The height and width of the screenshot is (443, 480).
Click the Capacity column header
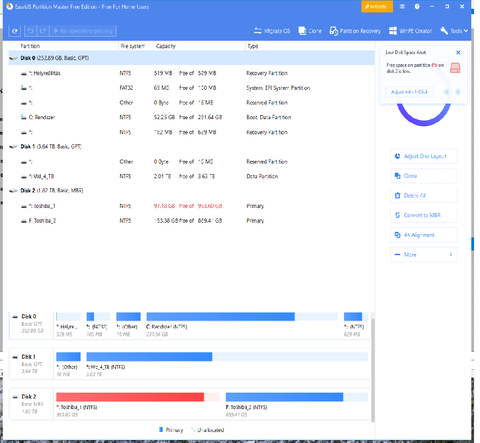(x=166, y=46)
